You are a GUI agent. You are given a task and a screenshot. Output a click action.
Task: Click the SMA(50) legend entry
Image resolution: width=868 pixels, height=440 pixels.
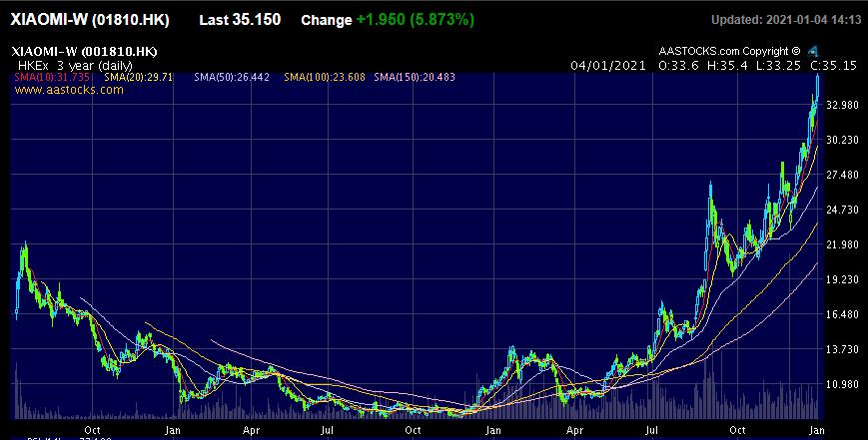(x=232, y=77)
